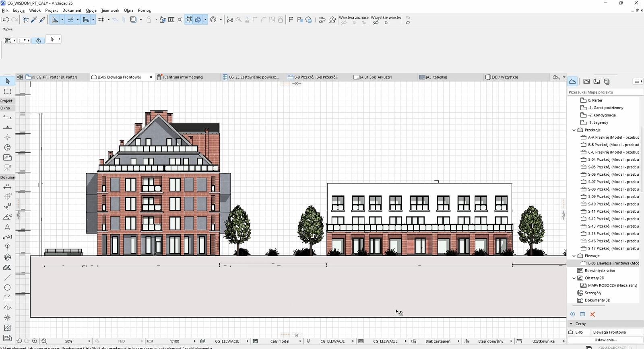This screenshot has height=349, width=644.
Task: Choose the Line drawing tool
Action: [x=7, y=278]
